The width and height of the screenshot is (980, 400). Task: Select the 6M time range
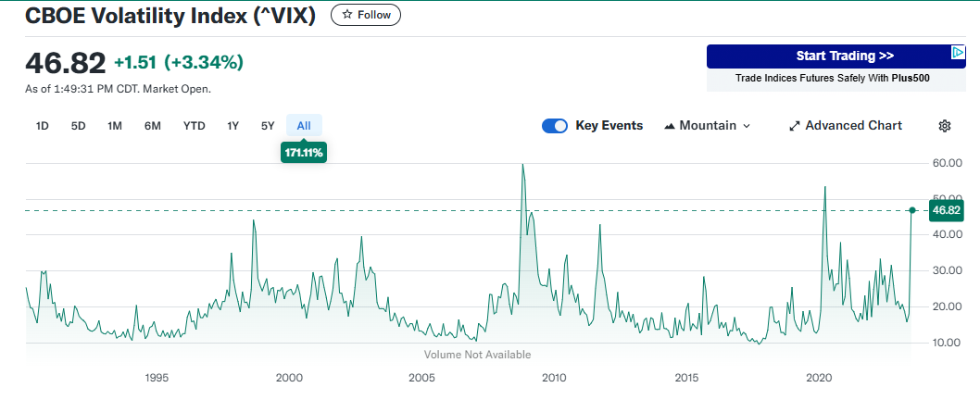pos(153,126)
